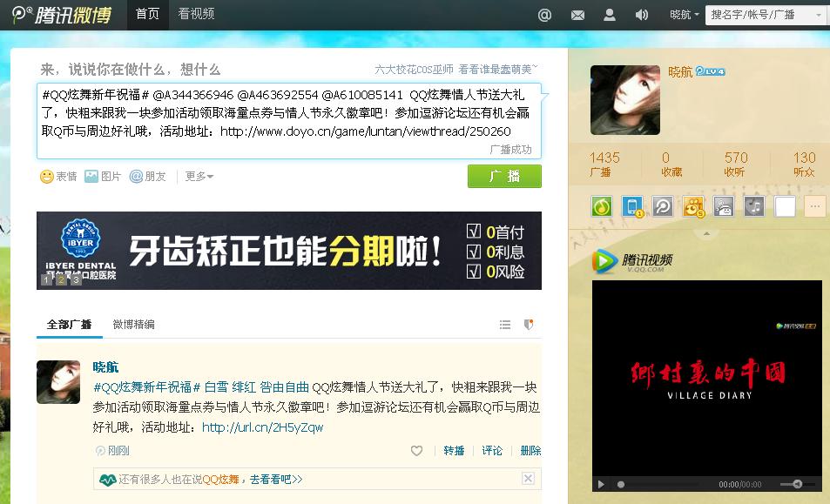View the 130 听众 listeners count
This screenshot has height=504, width=830.
tap(804, 164)
